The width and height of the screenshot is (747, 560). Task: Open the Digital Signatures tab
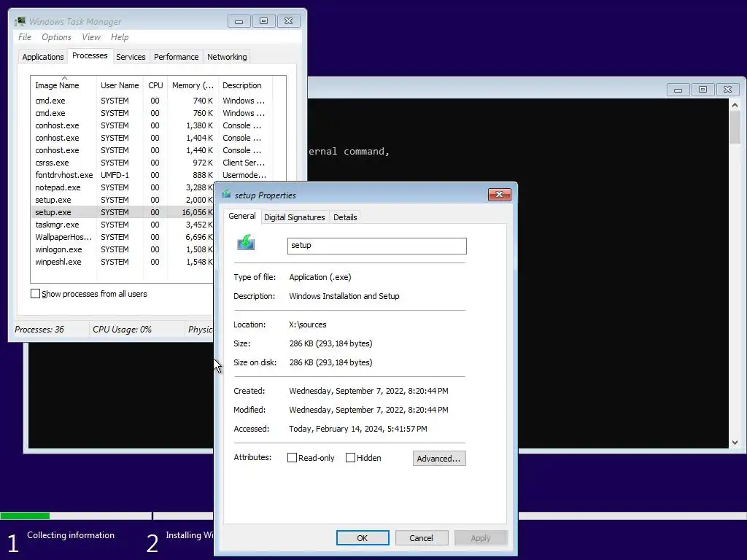coord(295,217)
